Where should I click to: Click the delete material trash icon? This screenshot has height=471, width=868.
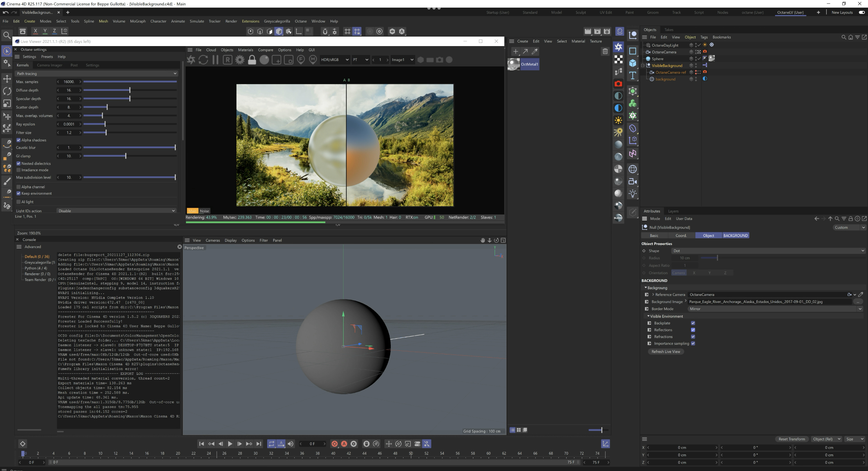pyautogui.click(x=605, y=51)
